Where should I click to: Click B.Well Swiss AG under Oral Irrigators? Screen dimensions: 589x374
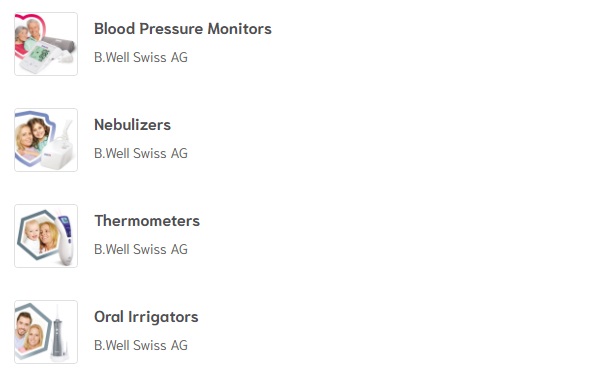click(x=141, y=345)
